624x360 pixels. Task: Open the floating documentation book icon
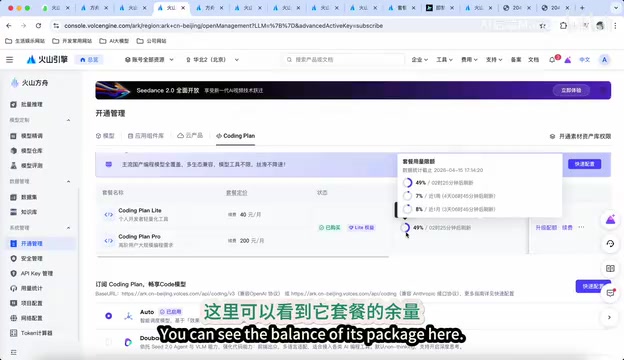click(x=610, y=269)
